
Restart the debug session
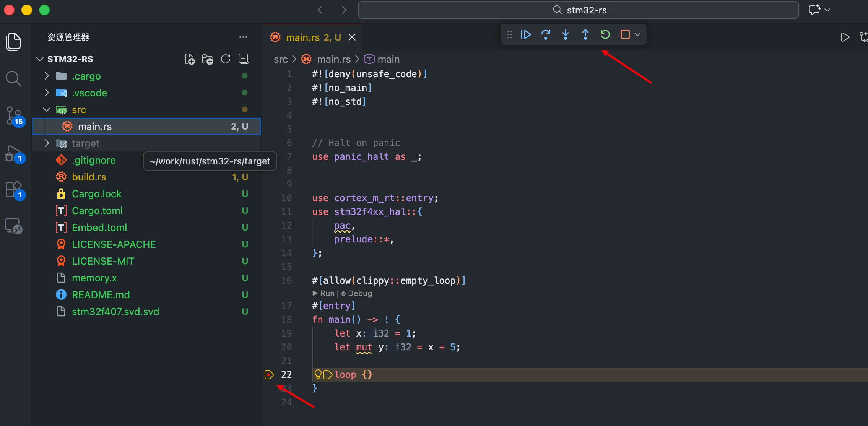pyautogui.click(x=605, y=35)
